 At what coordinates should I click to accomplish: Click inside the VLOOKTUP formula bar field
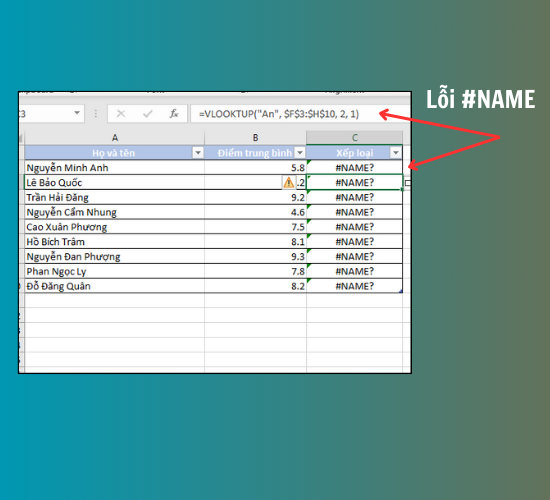point(300,114)
